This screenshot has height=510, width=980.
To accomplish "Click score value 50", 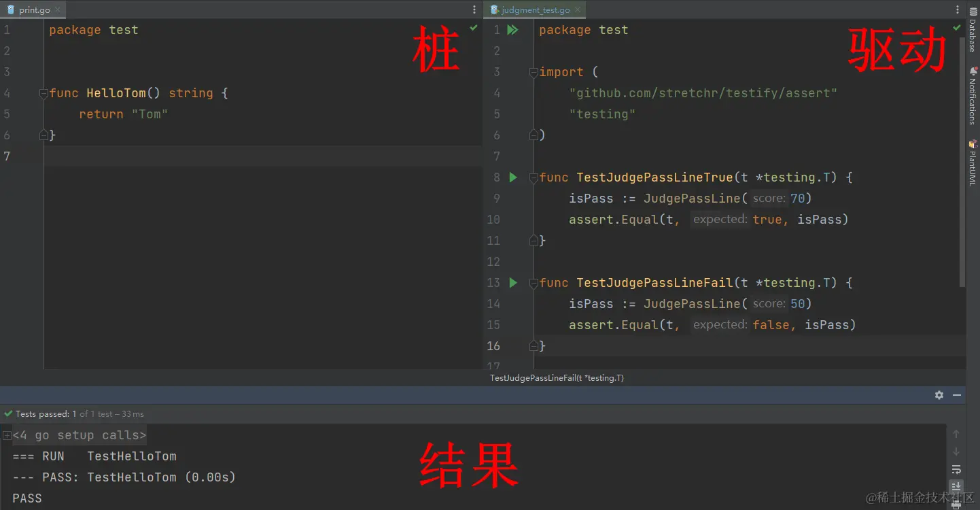I will [797, 304].
